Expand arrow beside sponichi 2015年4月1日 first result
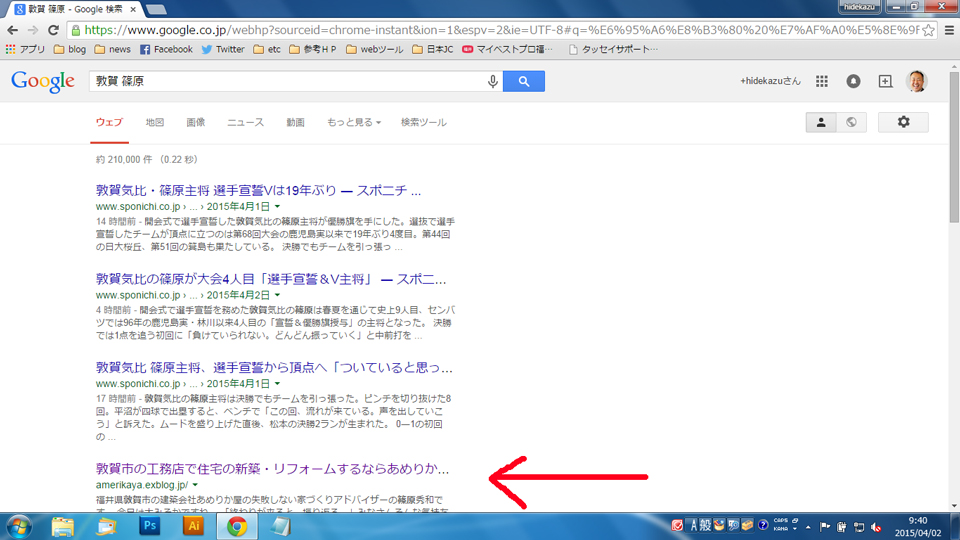 pyautogui.click(x=277, y=207)
